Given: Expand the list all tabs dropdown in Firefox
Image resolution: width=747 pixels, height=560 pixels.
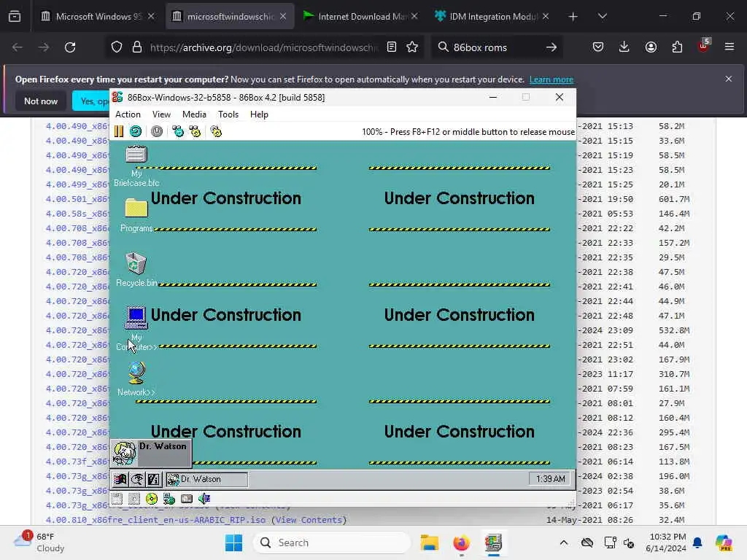Looking at the screenshot, I should [x=602, y=17].
